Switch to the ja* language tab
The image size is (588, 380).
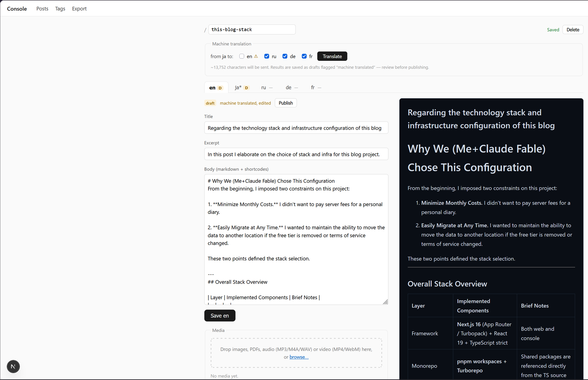[242, 88]
